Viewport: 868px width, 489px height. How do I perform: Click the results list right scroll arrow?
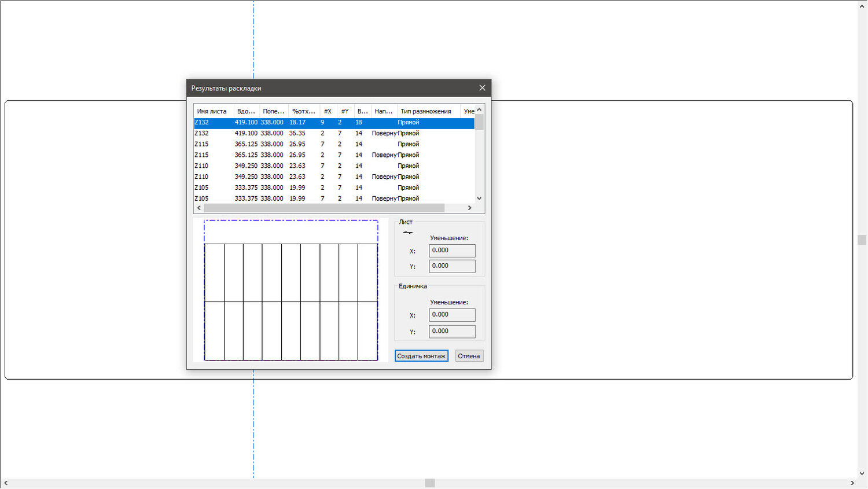[x=469, y=208]
